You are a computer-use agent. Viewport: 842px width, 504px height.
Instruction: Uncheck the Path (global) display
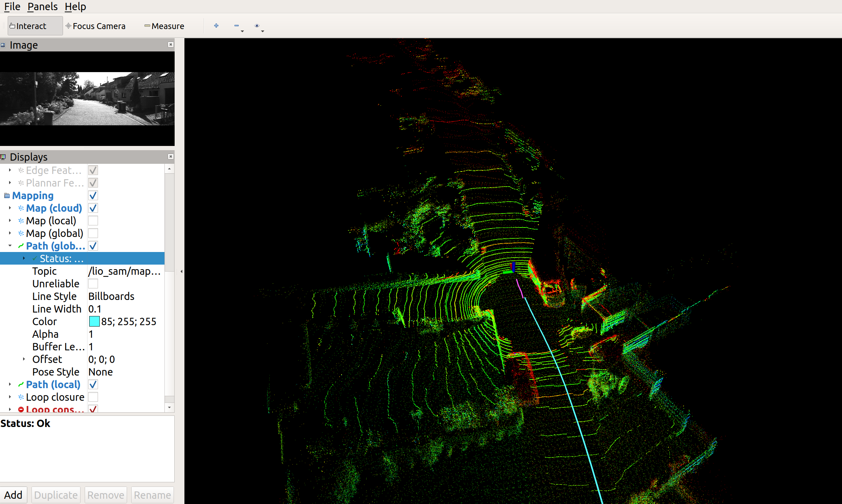[x=93, y=246]
